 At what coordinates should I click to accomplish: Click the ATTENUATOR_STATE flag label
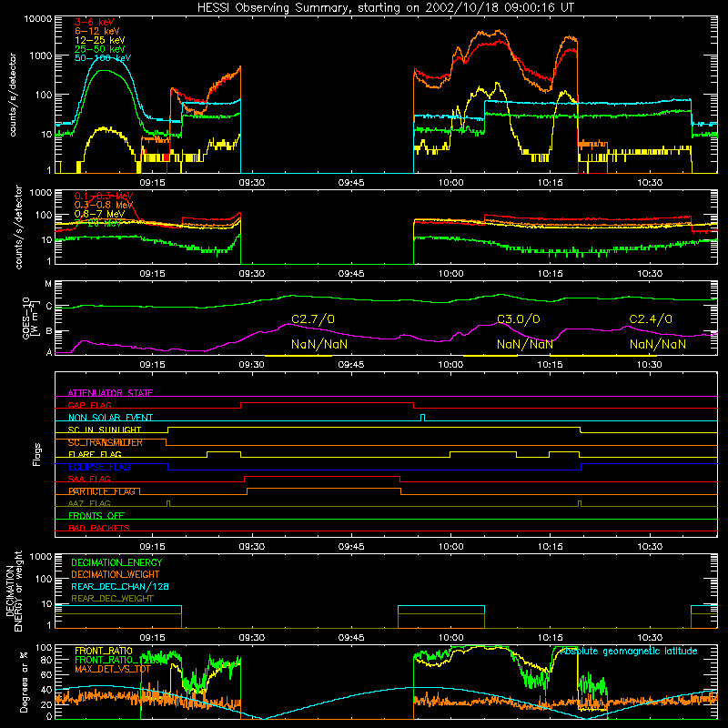click(x=110, y=393)
